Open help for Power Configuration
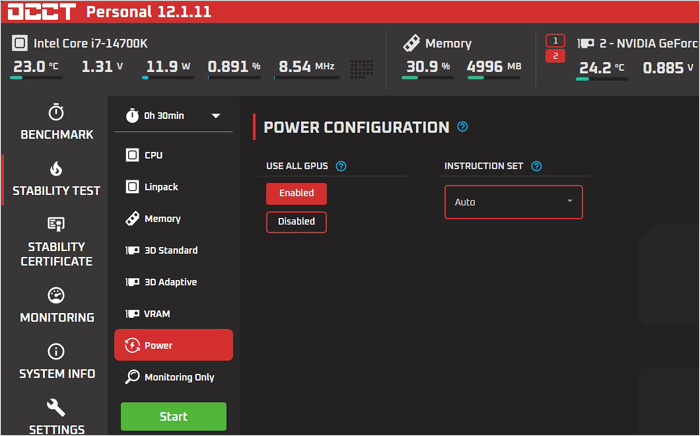Viewport: 700px width, 436px height. pos(462,127)
